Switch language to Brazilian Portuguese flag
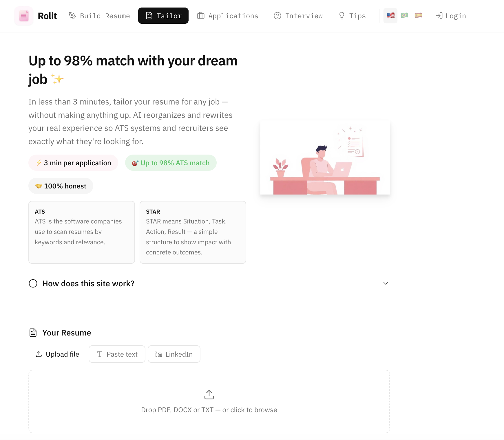This screenshot has height=440, width=504. (404, 16)
